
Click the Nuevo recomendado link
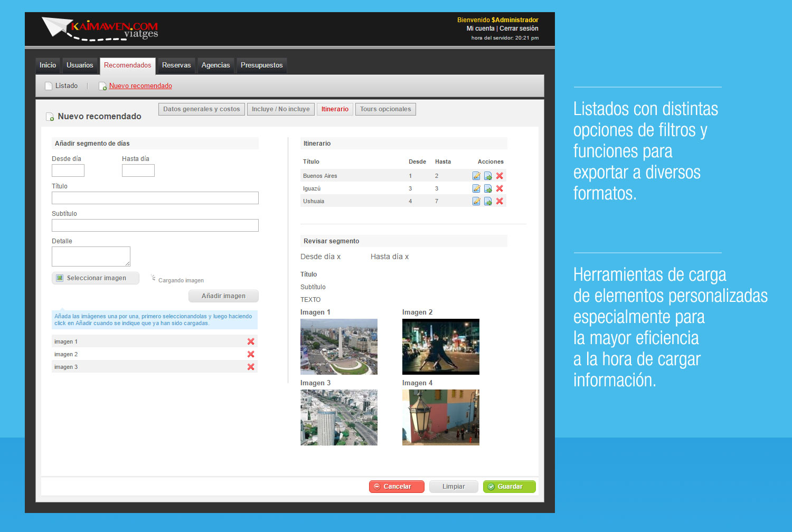140,86
